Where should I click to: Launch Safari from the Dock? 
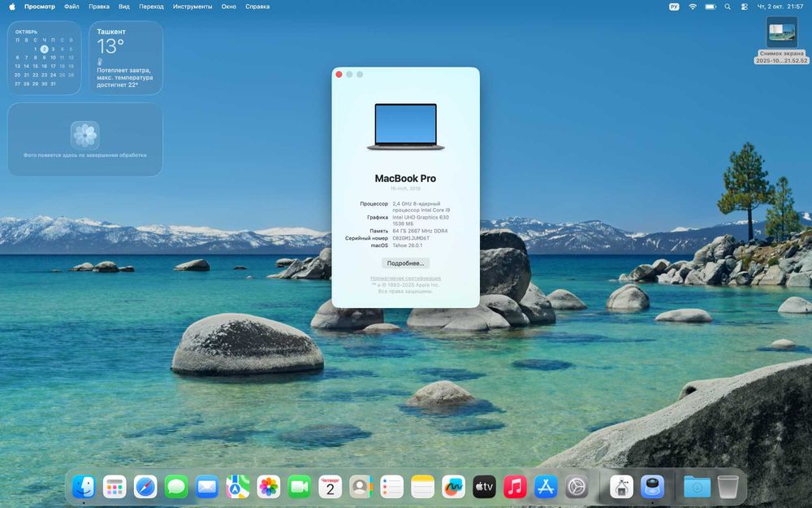[x=145, y=487]
